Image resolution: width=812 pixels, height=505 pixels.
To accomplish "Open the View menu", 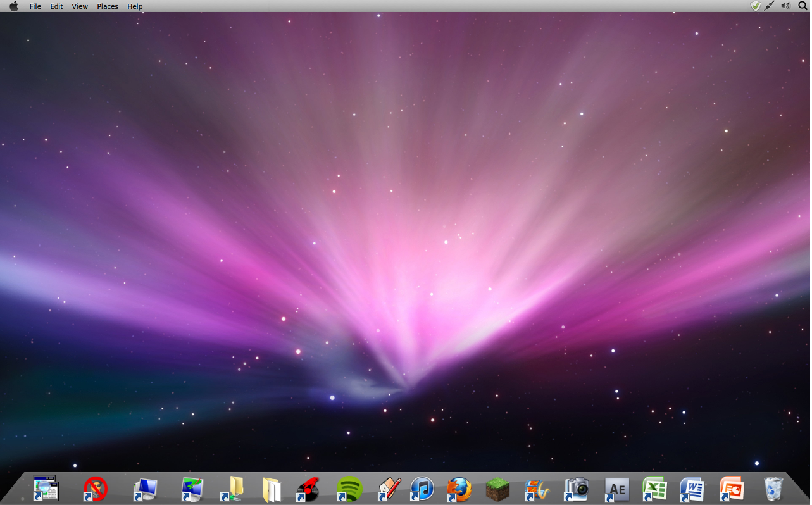I will pos(79,6).
